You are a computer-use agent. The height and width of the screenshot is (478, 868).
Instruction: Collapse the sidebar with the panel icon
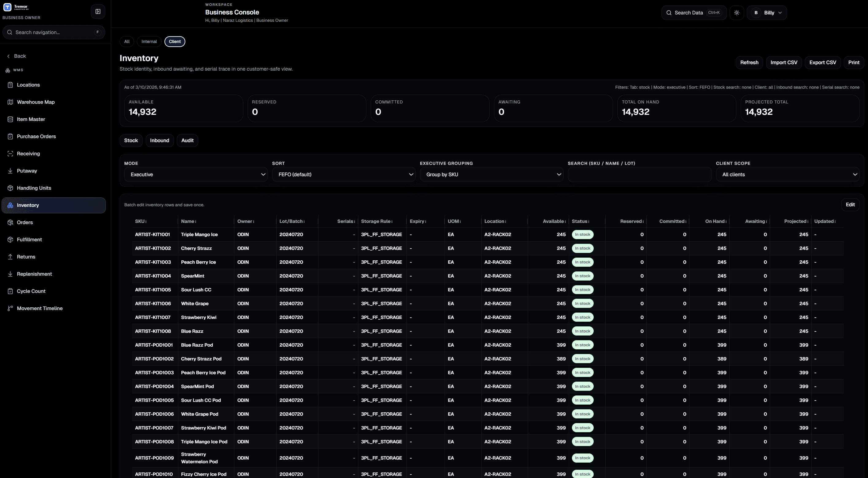pyautogui.click(x=98, y=11)
